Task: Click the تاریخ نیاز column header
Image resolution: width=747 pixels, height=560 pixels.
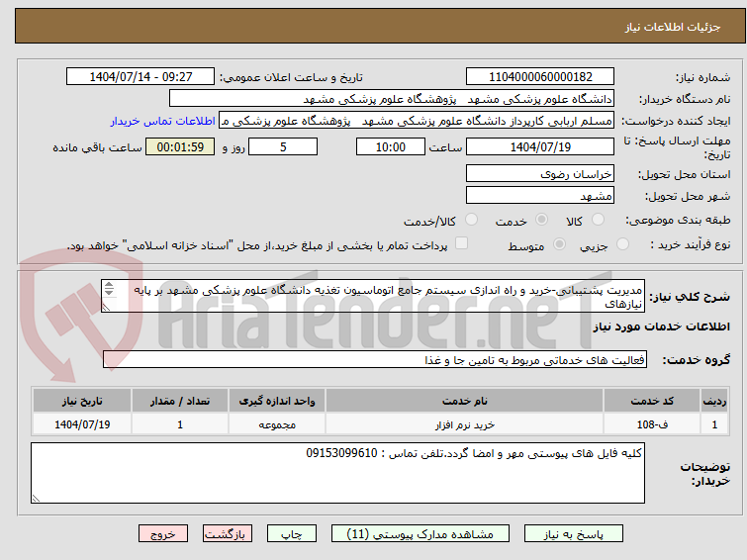Action: point(82,401)
